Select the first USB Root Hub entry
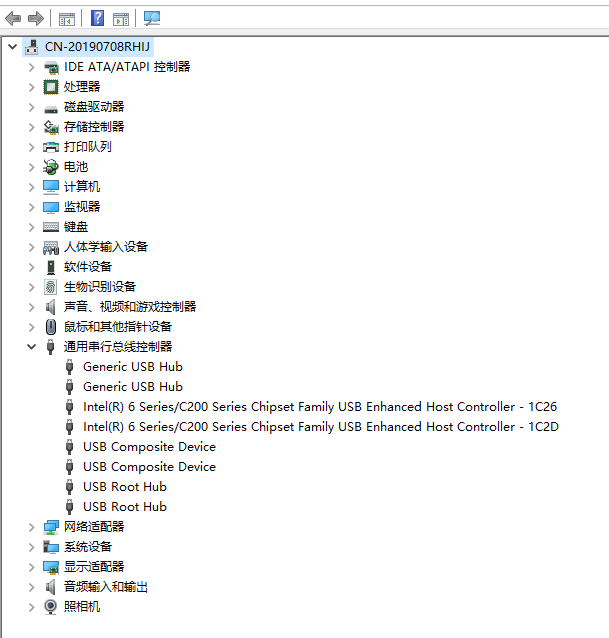This screenshot has height=638, width=609. pyautogui.click(x=125, y=487)
